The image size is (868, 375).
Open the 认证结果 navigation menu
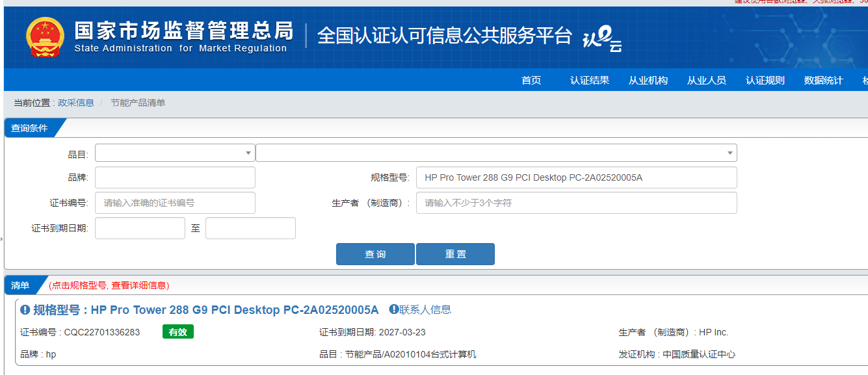coord(590,81)
